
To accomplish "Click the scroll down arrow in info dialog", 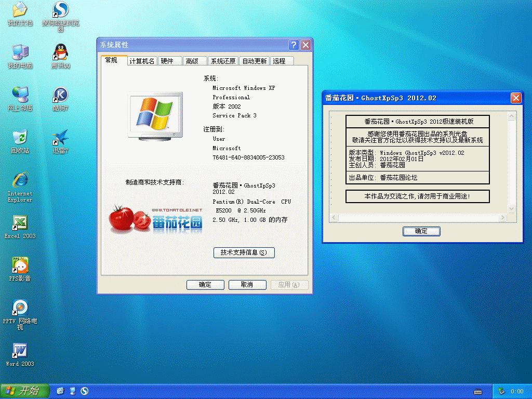I will (511, 208).
